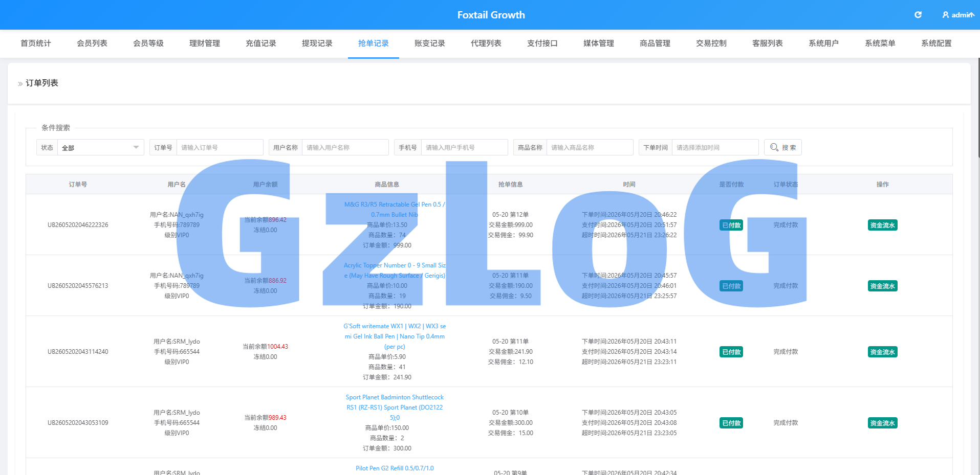
Task: Click 资金流水 for order UB2605202046222326
Action: click(882, 225)
